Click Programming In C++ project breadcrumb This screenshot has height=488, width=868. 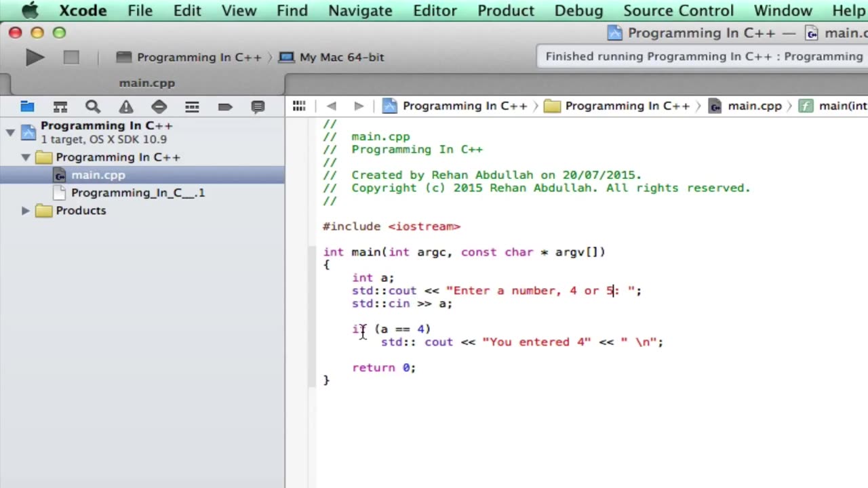pyautogui.click(x=455, y=106)
